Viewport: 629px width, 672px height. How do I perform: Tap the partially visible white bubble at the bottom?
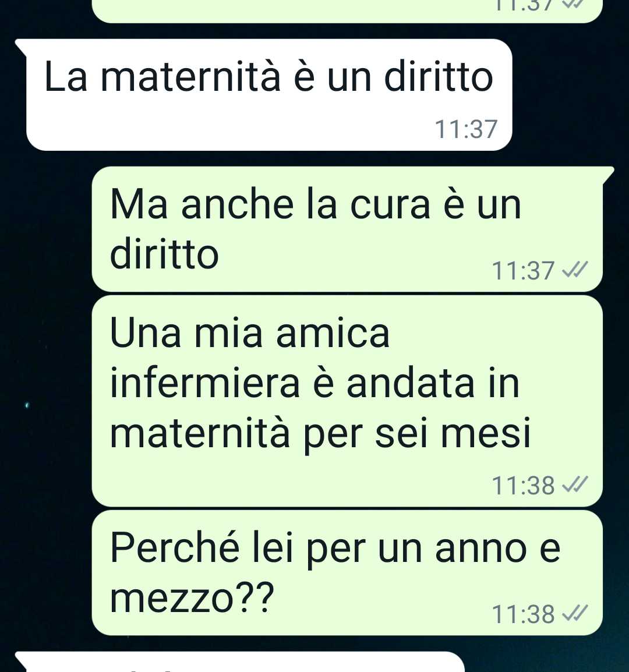pos(240,662)
